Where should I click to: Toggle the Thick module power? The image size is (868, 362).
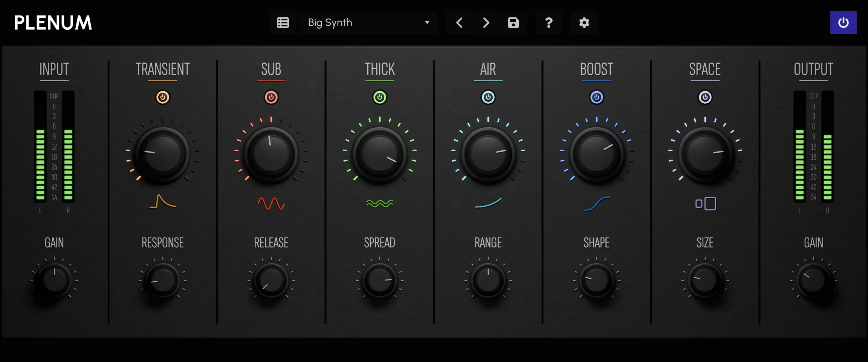click(380, 97)
